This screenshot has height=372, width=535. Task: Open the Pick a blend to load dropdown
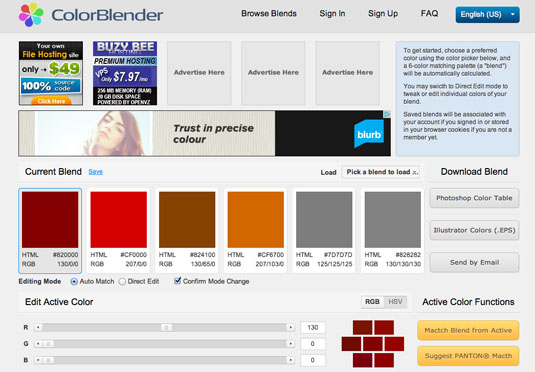[380, 172]
